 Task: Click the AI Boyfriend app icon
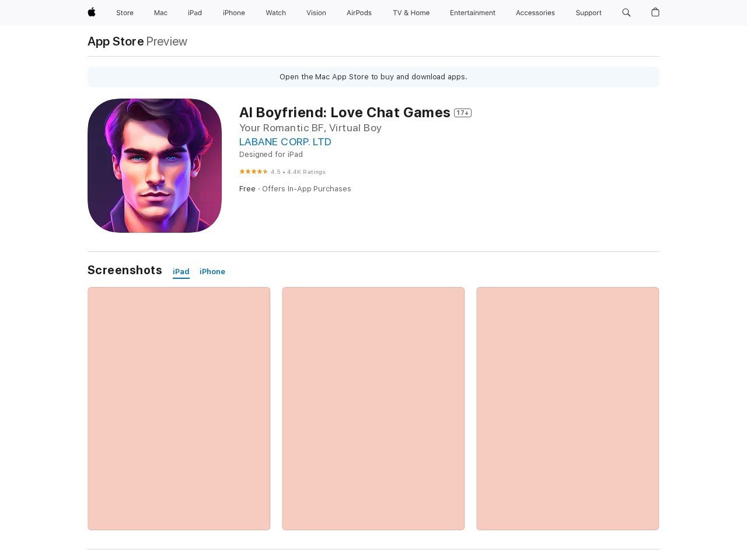(155, 166)
